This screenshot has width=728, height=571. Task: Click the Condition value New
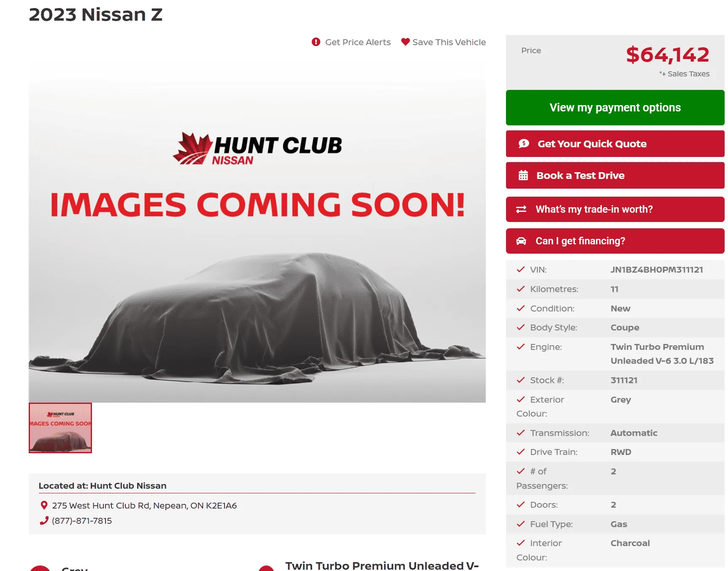pyautogui.click(x=620, y=309)
